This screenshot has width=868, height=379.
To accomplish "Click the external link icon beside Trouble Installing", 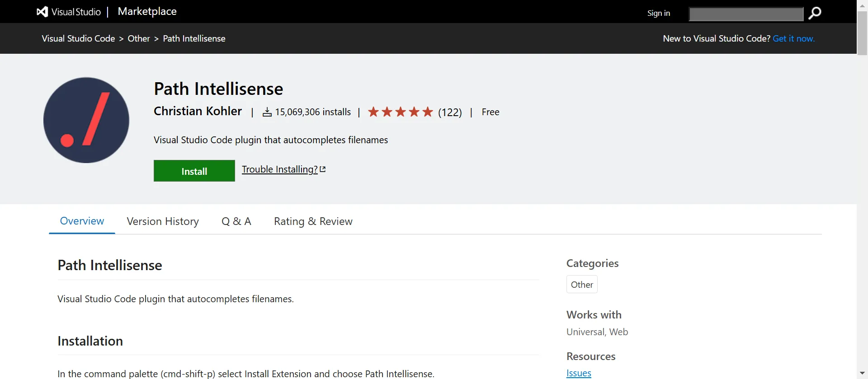I will (323, 169).
